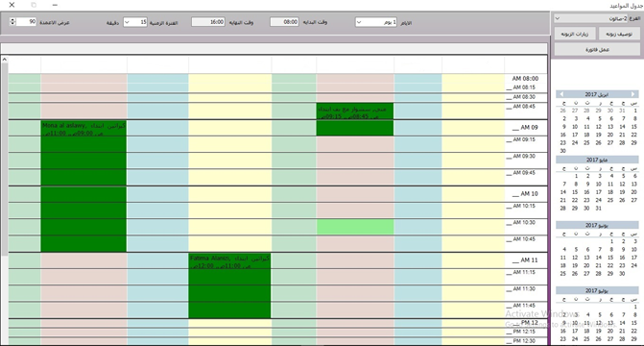Click the AM 10:30 time label
The width and height of the screenshot is (644, 346).
(x=524, y=222)
